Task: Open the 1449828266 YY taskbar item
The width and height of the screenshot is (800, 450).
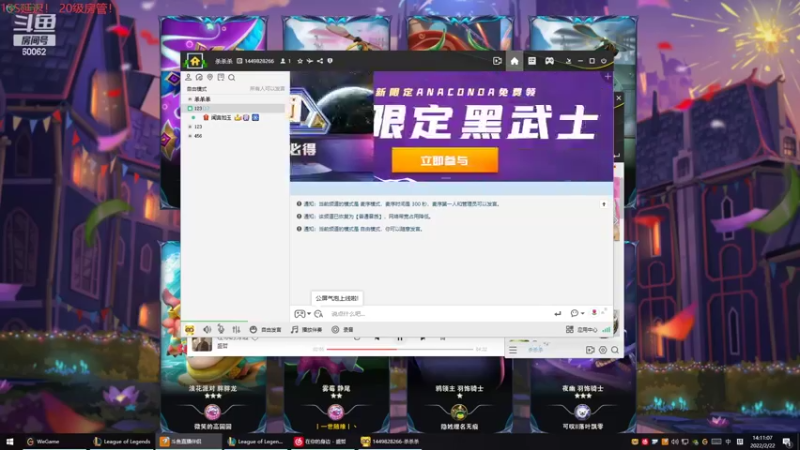Action: point(390,441)
